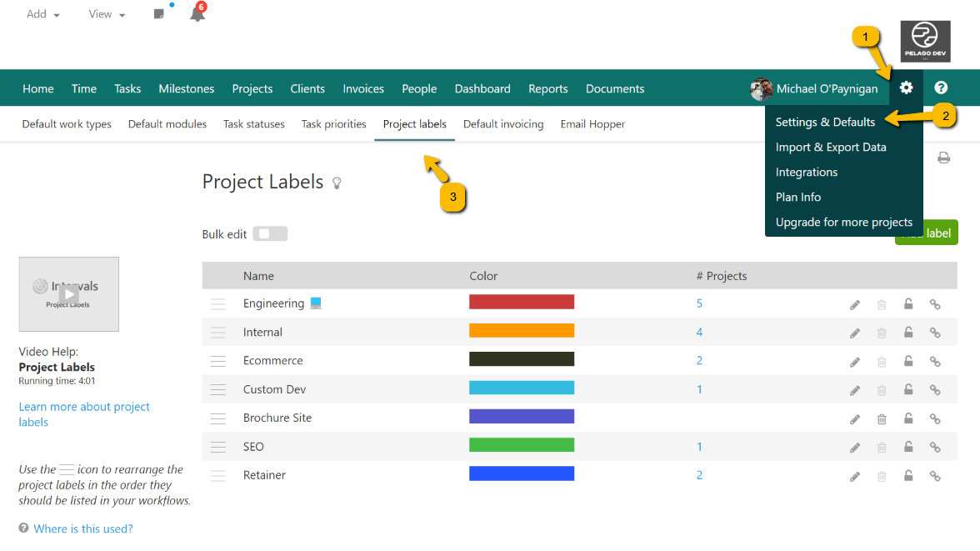The width and height of the screenshot is (980, 551).
Task: Click the Custom Dev light blue swatch
Action: click(522, 388)
